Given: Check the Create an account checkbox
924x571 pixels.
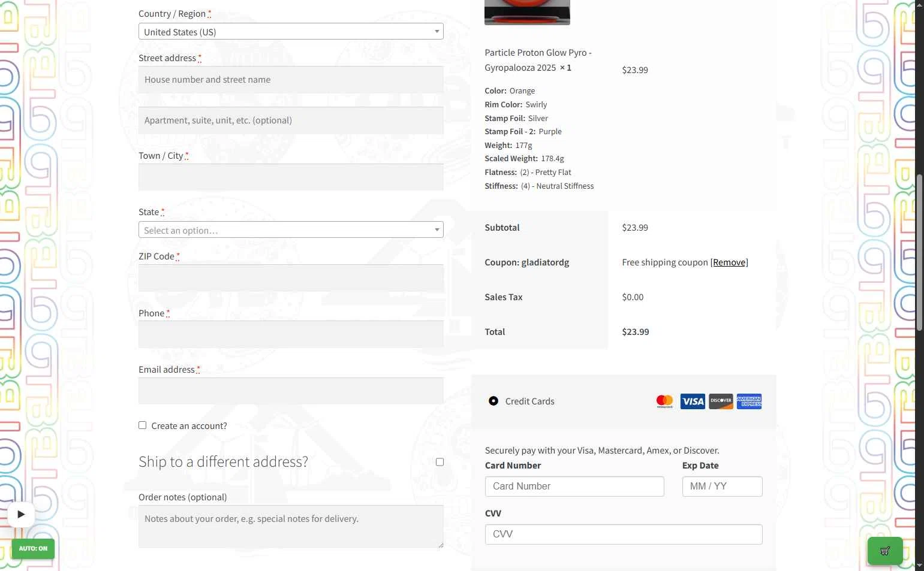Looking at the screenshot, I should pyautogui.click(x=143, y=425).
